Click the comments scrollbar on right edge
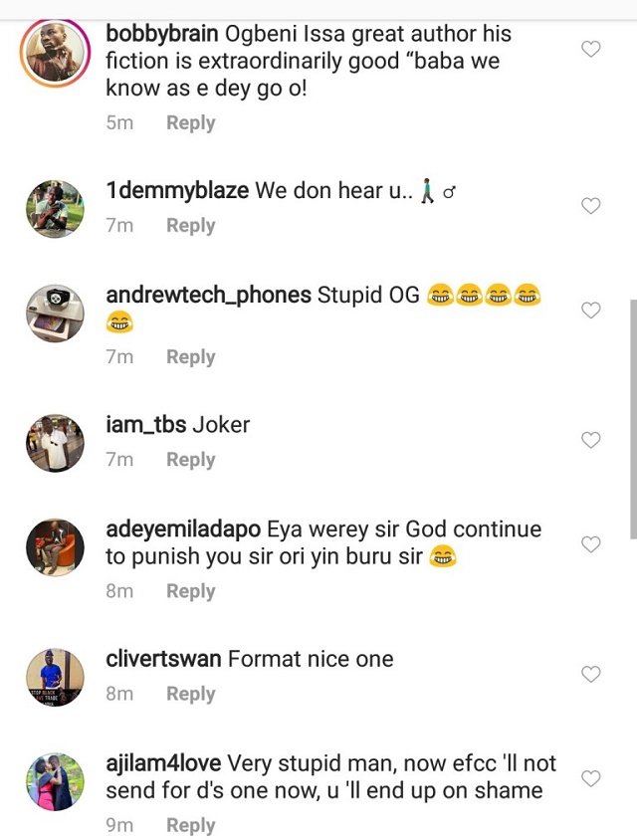This screenshot has width=637, height=840. [x=632, y=418]
